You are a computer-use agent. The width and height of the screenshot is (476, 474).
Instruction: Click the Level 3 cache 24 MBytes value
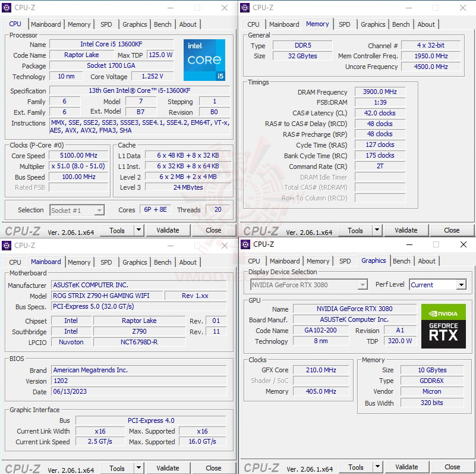point(188,187)
